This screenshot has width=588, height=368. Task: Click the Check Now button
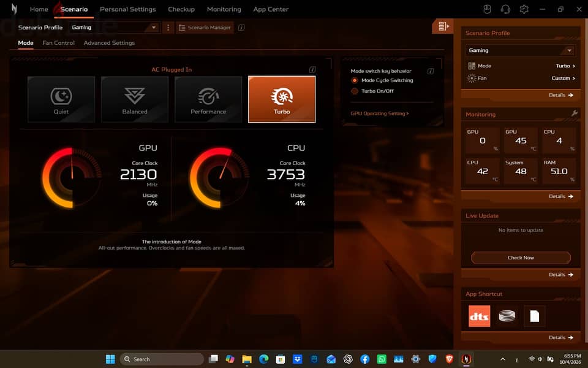click(521, 258)
